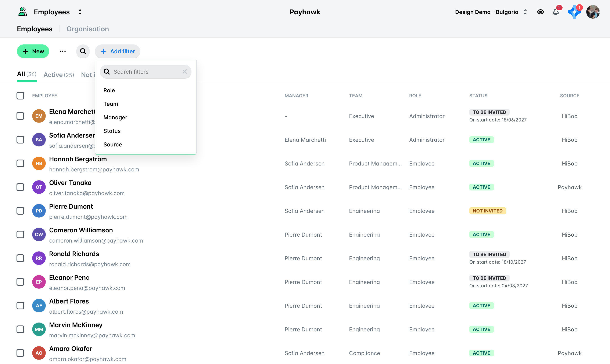Image resolution: width=610 pixels, height=364 pixels.
Task: Open Oliver Tanaka's employee name
Action: click(70, 183)
